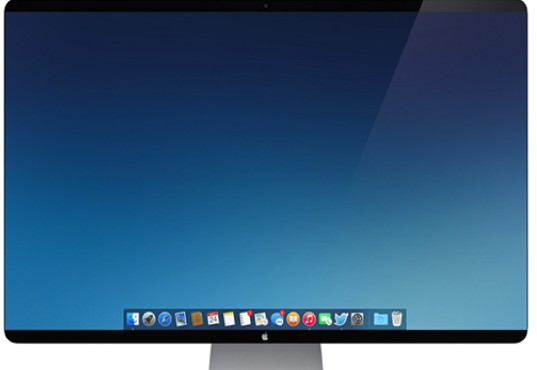
Task: Open the brown Contacts book icon
Action: (197, 319)
